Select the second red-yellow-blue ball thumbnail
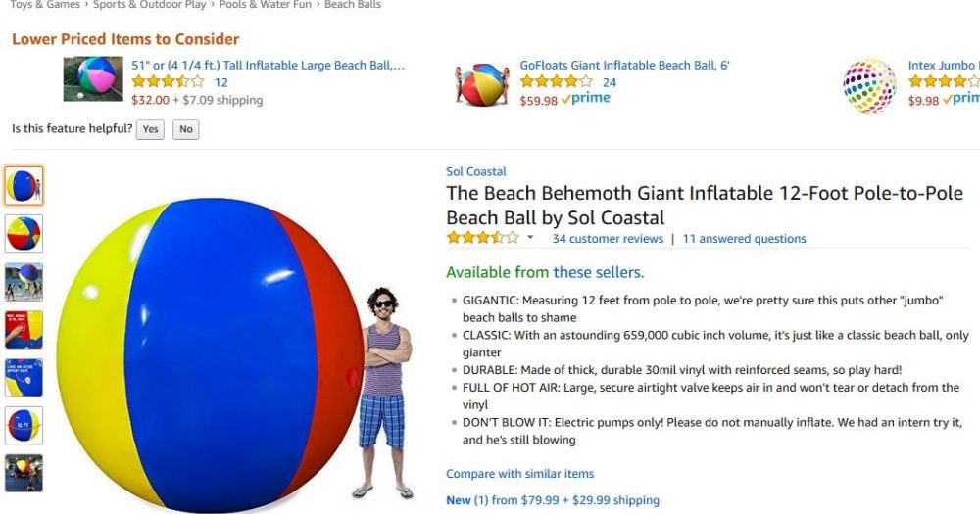 pos(24,234)
